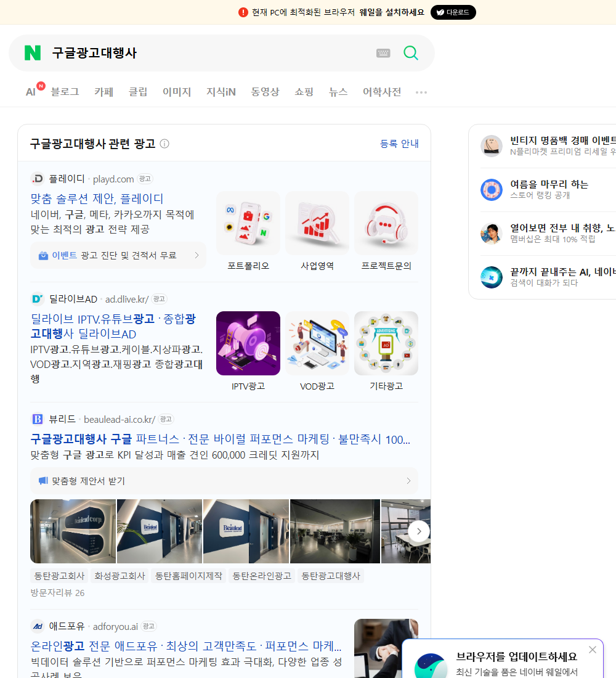
Task: Switch to the AI tab
Action: [31, 92]
